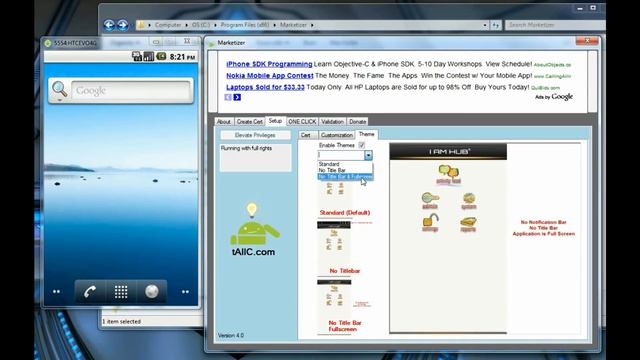Open the iPhone SDK Programming ad link
This screenshot has height=360, width=640.
click(269, 64)
